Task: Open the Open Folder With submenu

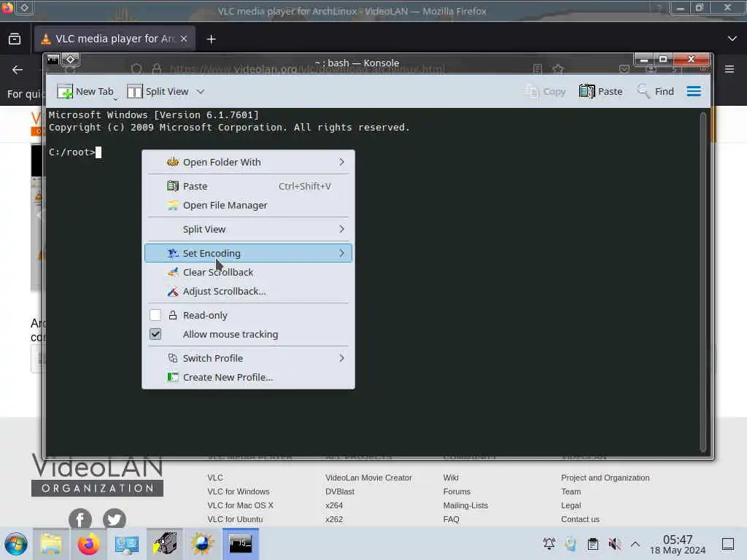Action: point(248,162)
